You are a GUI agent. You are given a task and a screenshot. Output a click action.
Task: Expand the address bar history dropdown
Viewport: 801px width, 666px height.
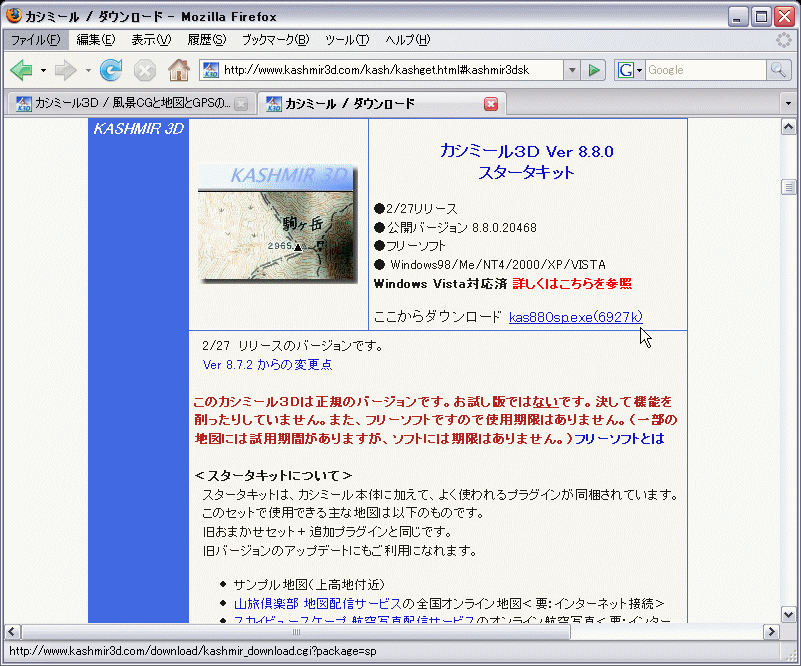click(572, 70)
